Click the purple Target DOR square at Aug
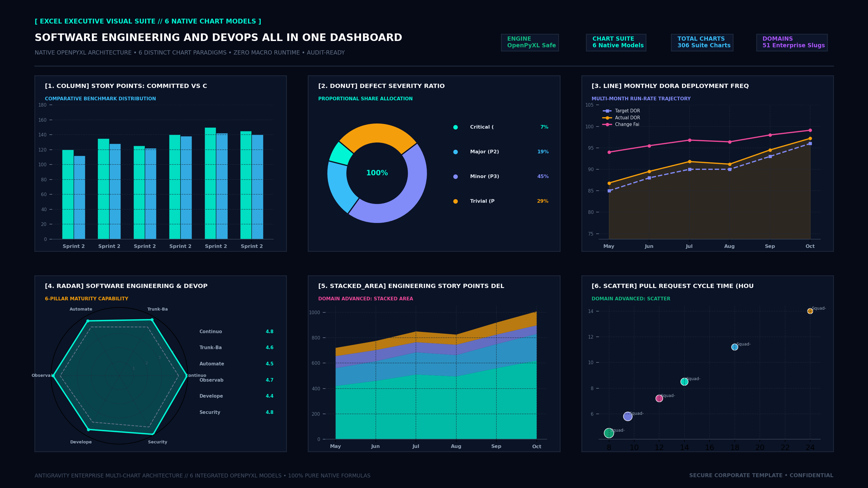 [729, 169]
